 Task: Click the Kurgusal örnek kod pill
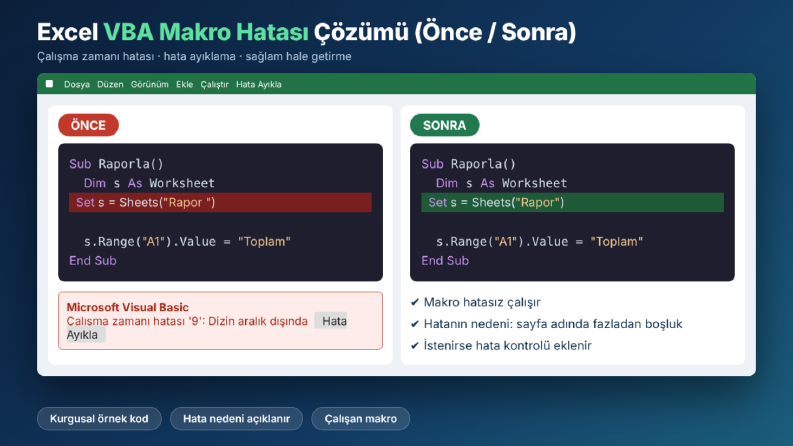99,419
